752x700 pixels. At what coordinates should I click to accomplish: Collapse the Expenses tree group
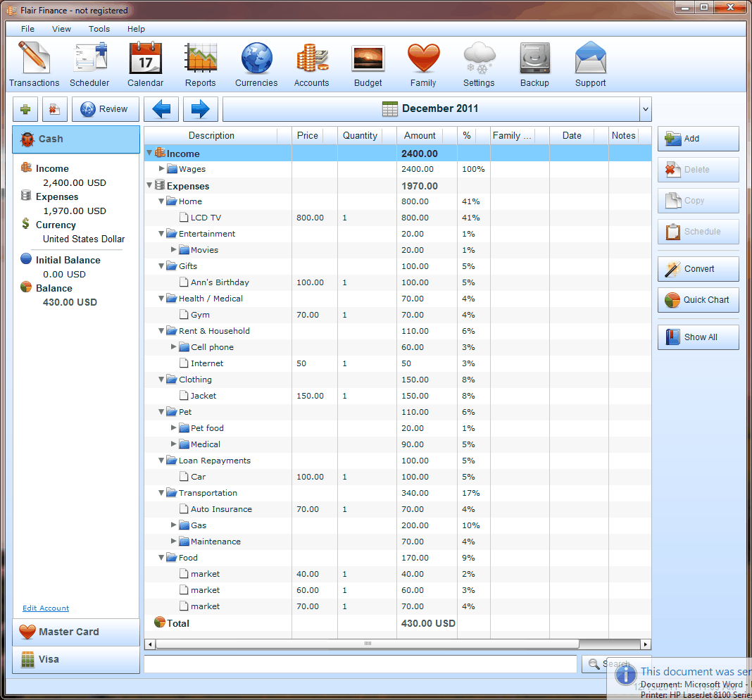click(x=149, y=186)
